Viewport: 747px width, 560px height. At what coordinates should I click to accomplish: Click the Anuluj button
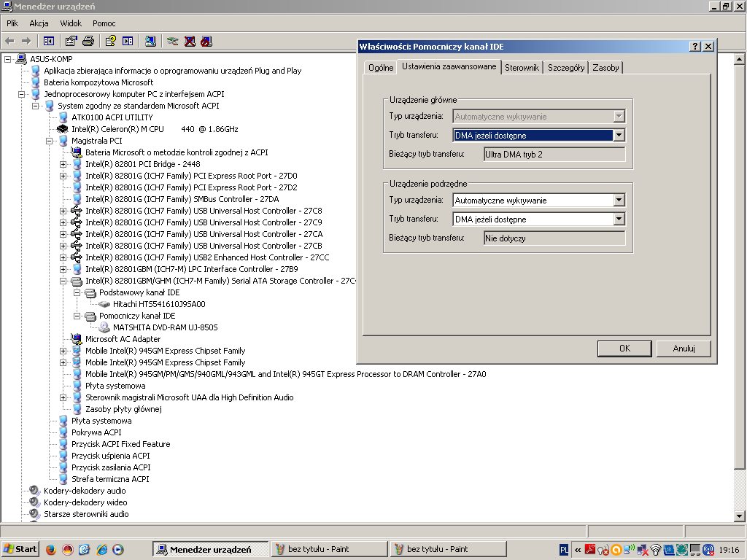pyautogui.click(x=684, y=349)
